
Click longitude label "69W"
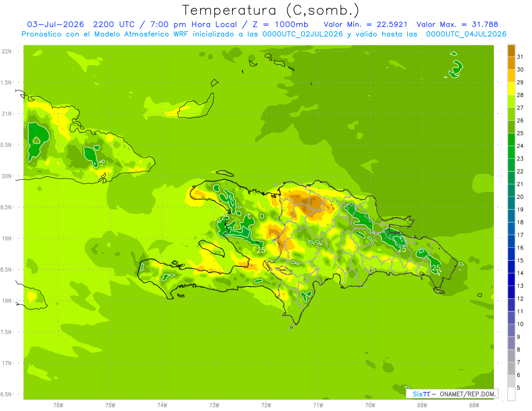click(422, 405)
